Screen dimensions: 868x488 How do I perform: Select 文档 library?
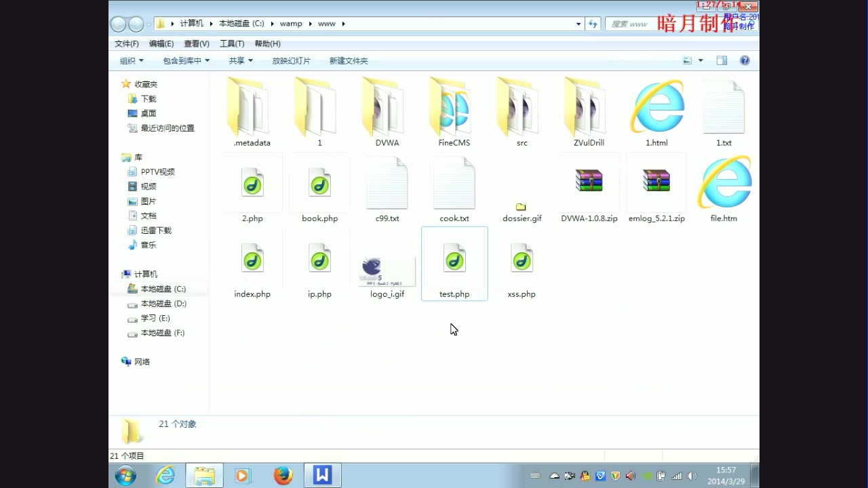click(148, 216)
